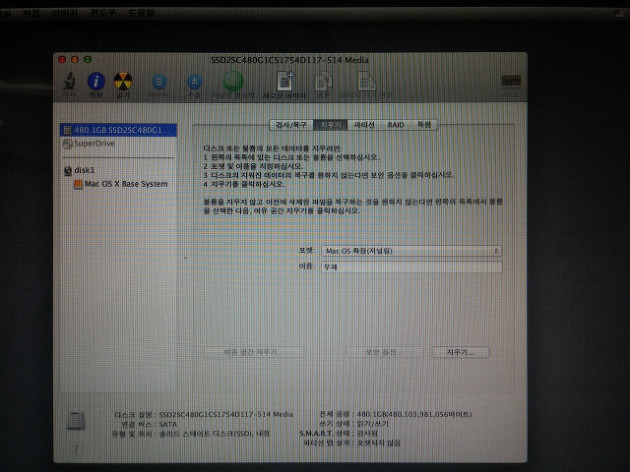This screenshot has width=630, height=472.
Task: Click the Resize Image toolbar icon
Action: click(x=366, y=82)
